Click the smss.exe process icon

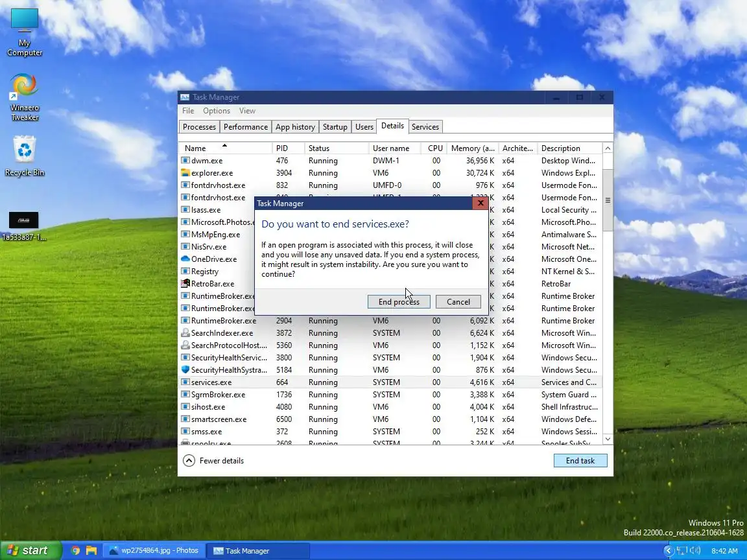(185, 432)
